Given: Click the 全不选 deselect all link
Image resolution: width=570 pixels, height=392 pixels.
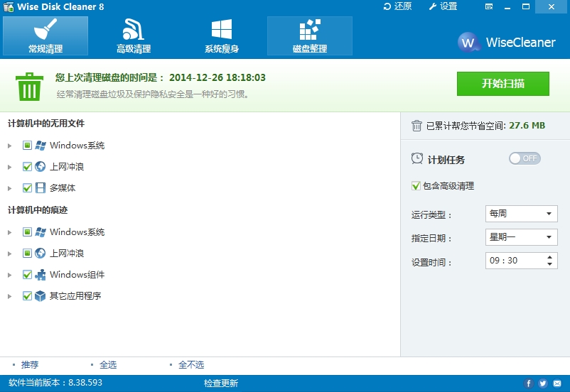Looking at the screenshot, I should coord(191,365).
